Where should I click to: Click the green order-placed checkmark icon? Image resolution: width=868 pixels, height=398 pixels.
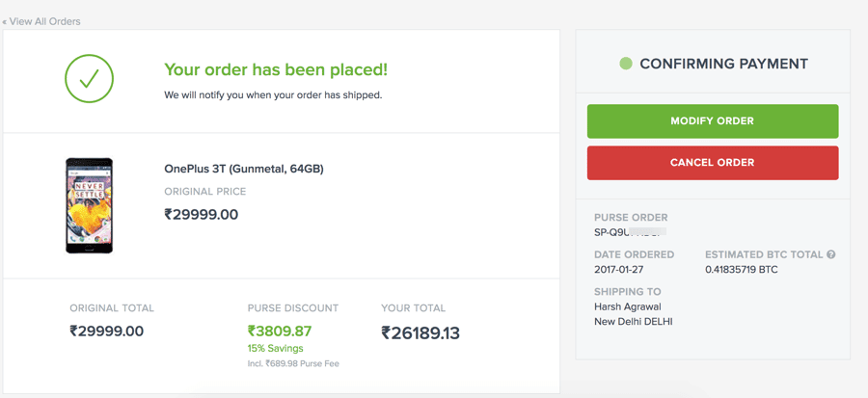(x=89, y=79)
